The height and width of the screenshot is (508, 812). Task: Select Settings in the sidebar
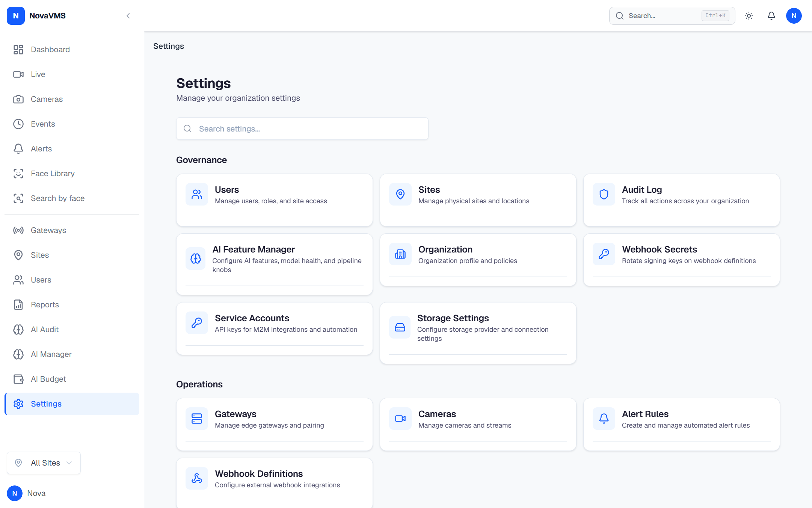click(72, 404)
